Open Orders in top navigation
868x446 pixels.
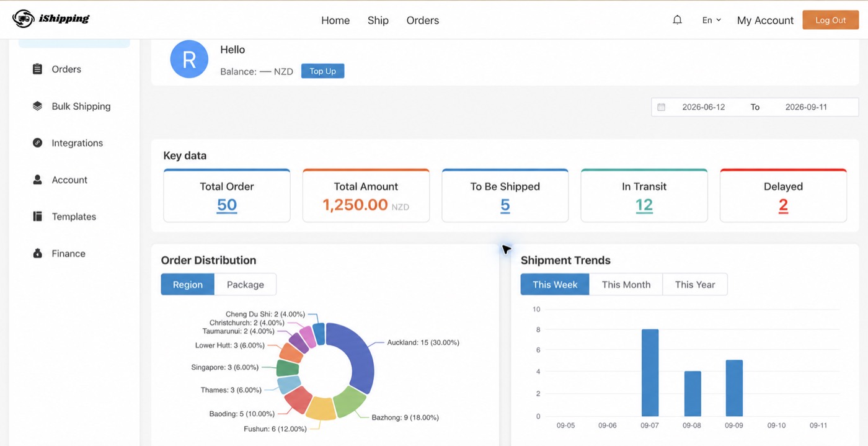(x=423, y=20)
